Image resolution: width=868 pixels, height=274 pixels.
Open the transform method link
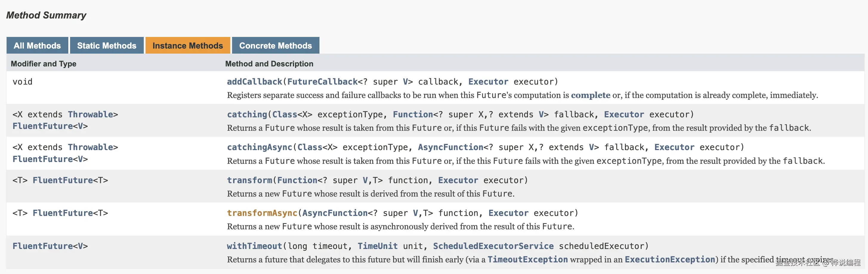(x=249, y=180)
